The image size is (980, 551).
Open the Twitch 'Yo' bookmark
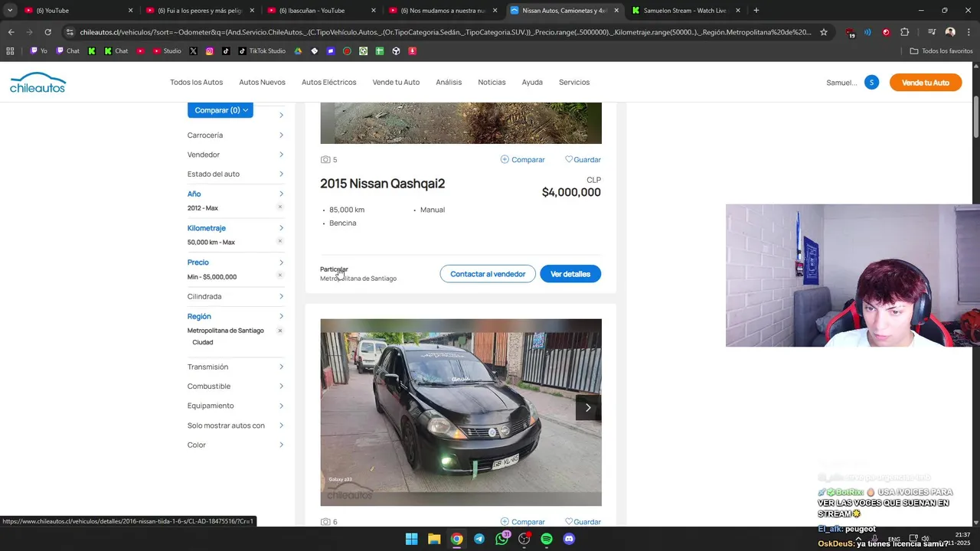[x=38, y=51]
